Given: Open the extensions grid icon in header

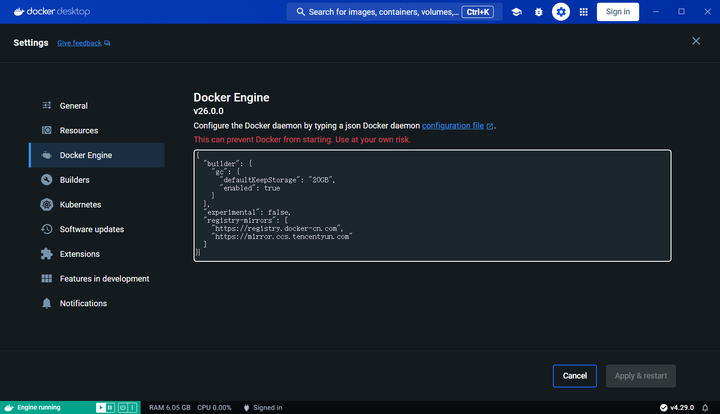Looking at the screenshot, I should point(583,12).
